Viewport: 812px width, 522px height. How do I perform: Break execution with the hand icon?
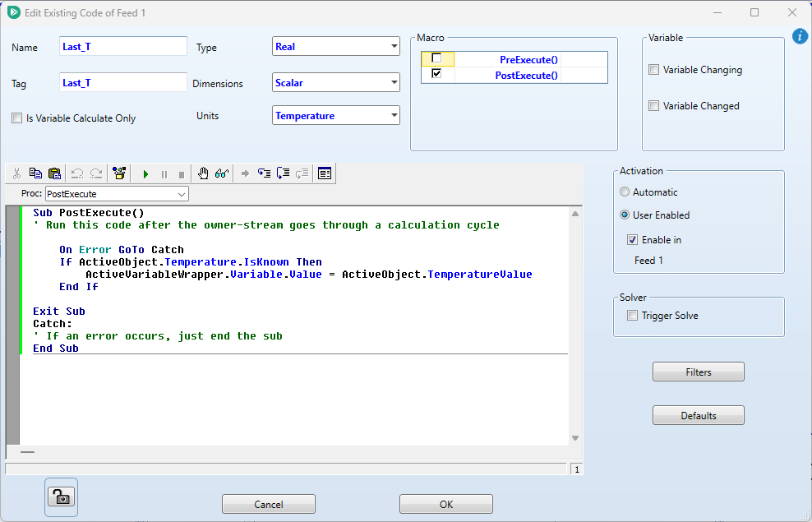[x=203, y=173]
